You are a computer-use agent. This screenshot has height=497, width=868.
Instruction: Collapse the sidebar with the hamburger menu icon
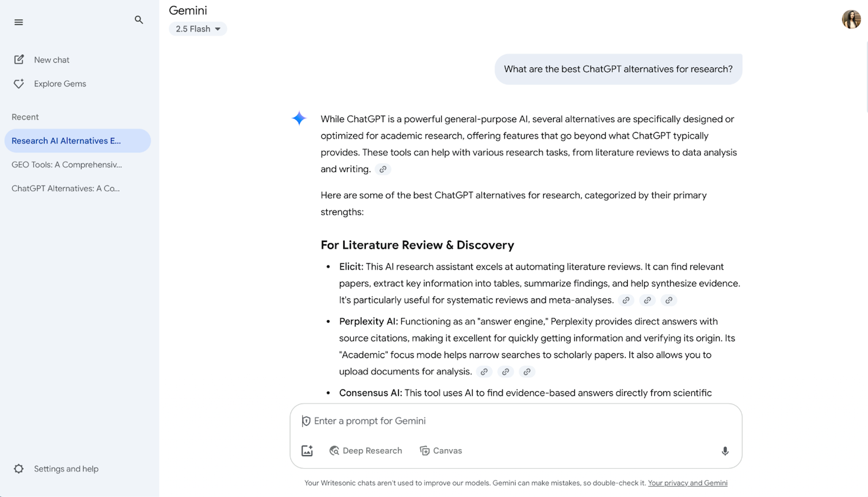[x=19, y=22]
